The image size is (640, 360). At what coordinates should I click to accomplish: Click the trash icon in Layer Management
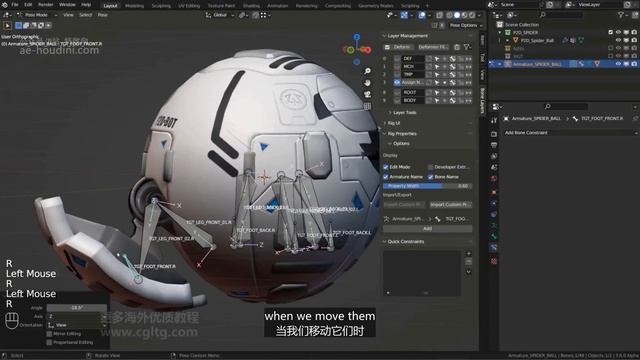[457, 47]
